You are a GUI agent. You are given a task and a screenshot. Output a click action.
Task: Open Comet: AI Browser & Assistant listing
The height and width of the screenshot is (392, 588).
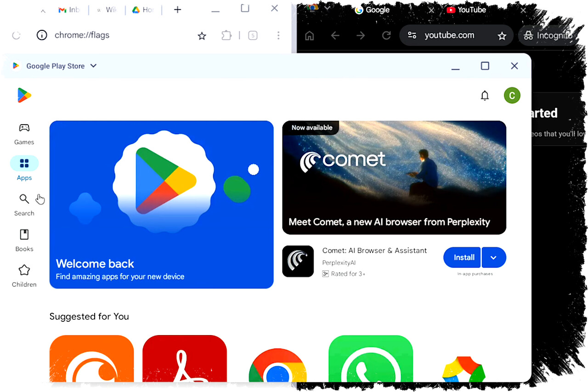point(374,250)
